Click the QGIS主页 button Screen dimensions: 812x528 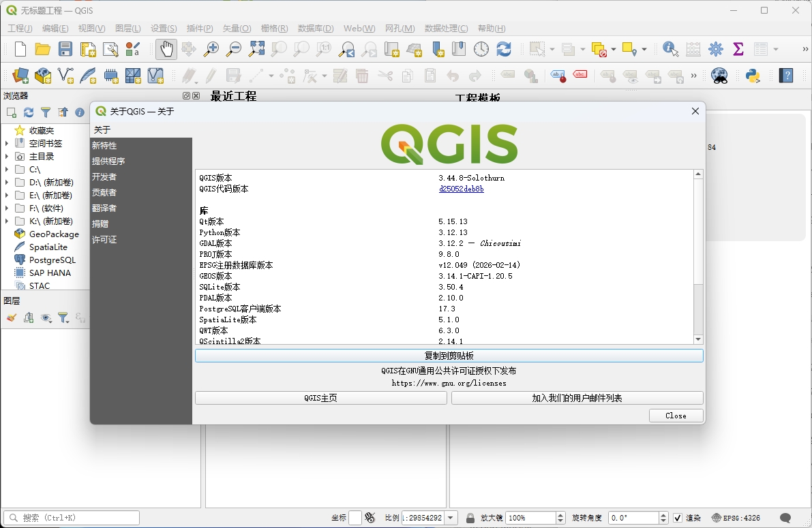pos(320,398)
